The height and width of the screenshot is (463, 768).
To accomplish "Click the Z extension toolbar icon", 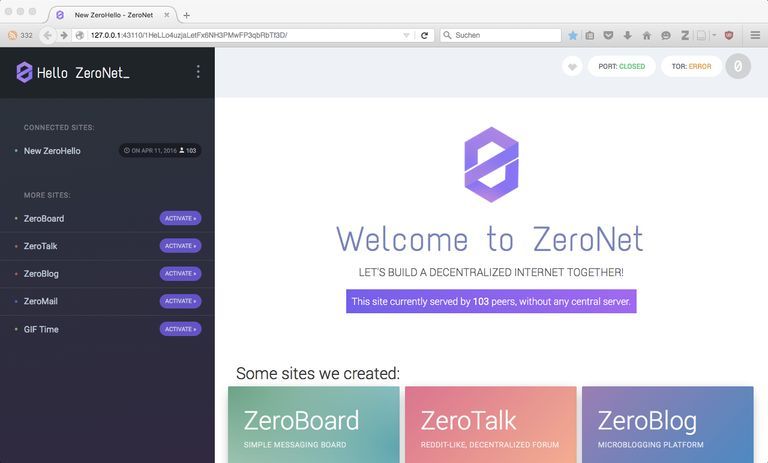I will point(685,35).
